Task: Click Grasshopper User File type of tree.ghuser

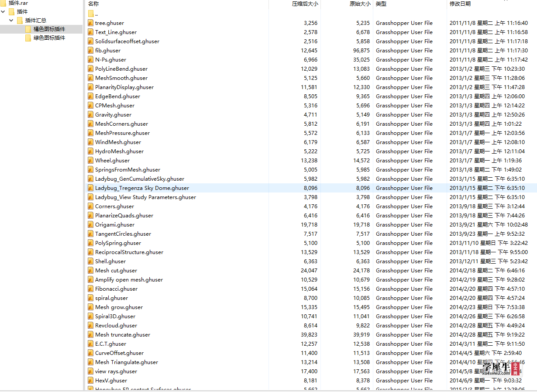Action: click(404, 23)
